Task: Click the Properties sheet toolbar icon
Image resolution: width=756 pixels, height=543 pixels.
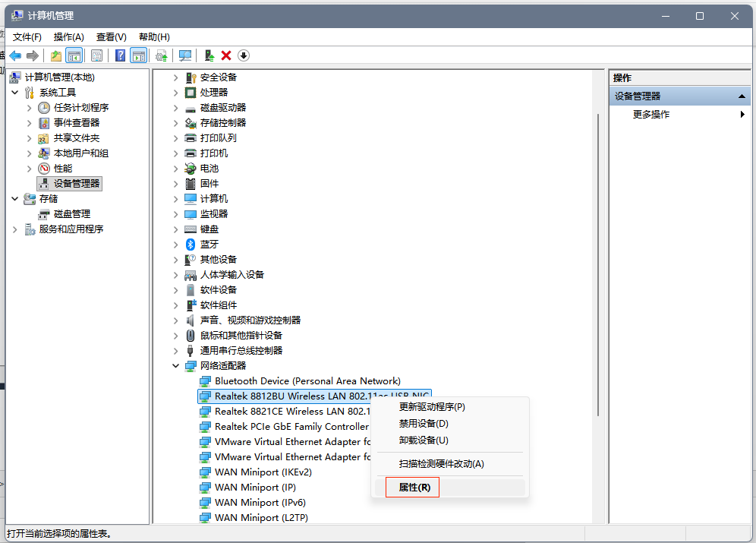Action: (96, 55)
